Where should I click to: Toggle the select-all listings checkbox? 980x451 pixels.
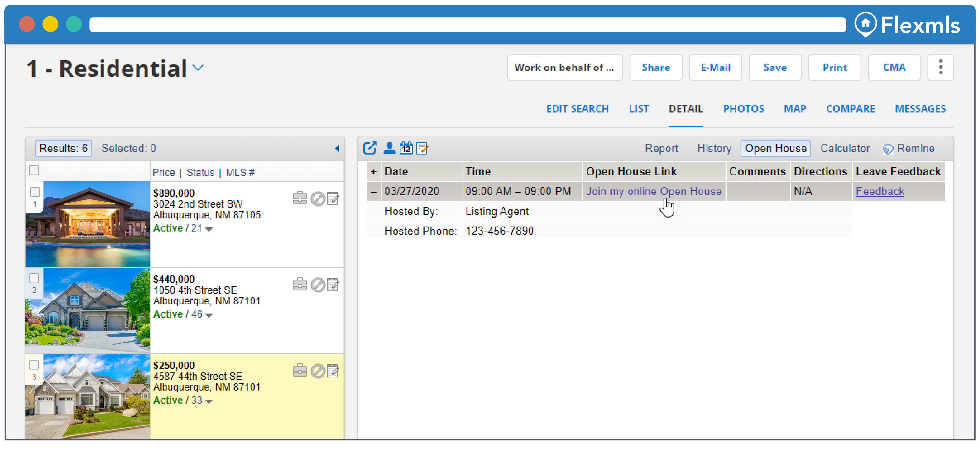pos(34,170)
